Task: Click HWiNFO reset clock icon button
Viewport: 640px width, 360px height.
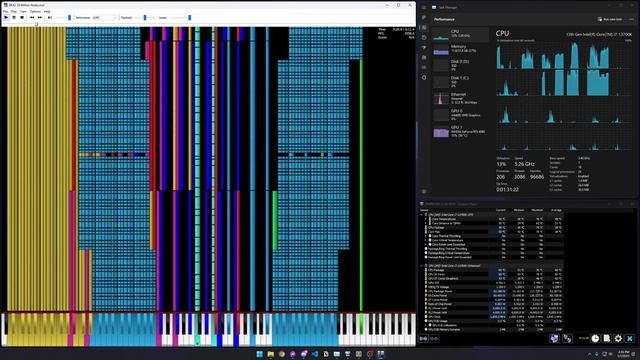Action: click(x=596, y=338)
